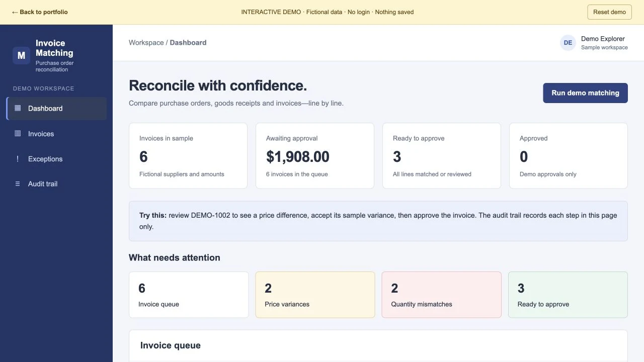644x362 pixels.
Task: Open the Price variances card
Action: pos(315,295)
